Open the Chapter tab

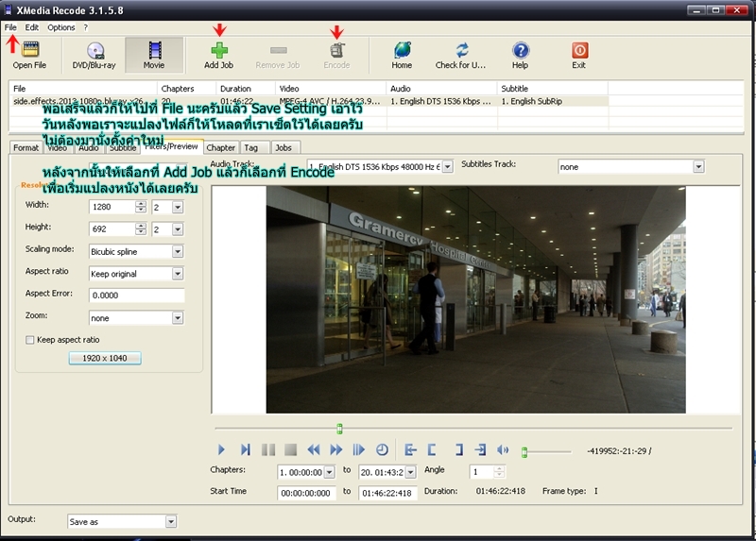tap(220, 147)
